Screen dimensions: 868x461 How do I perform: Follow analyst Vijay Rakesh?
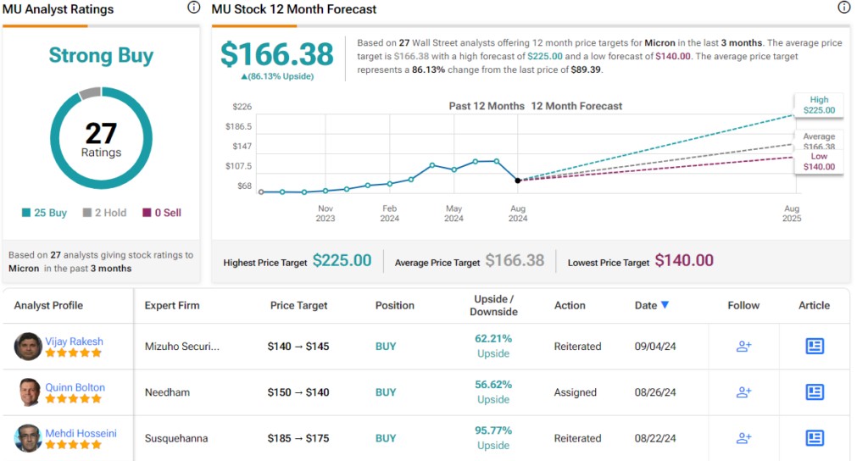point(743,347)
